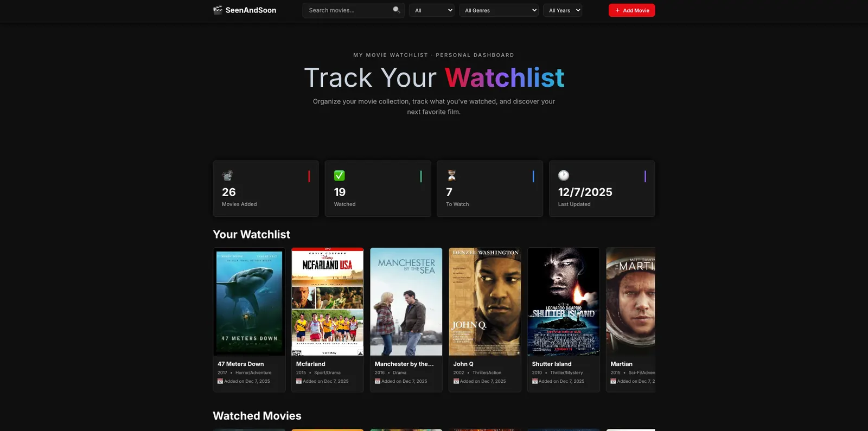Click the SeenAndSoon brand name
868x431 pixels.
251,10
